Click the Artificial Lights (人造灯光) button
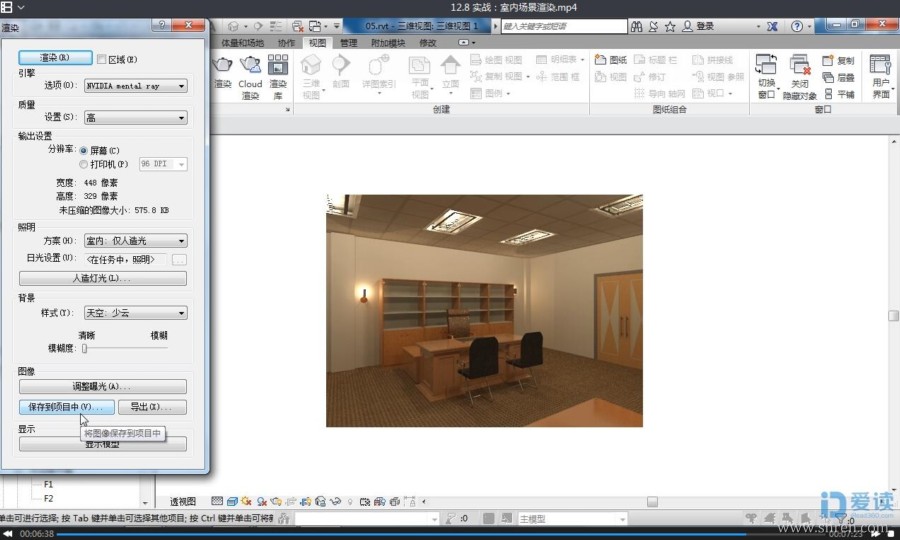900x540 pixels. coord(103,278)
